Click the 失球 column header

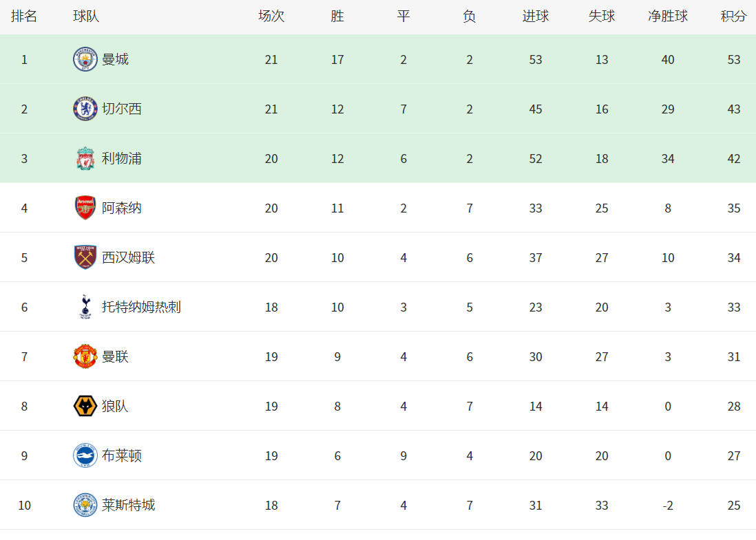(x=602, y=17)
